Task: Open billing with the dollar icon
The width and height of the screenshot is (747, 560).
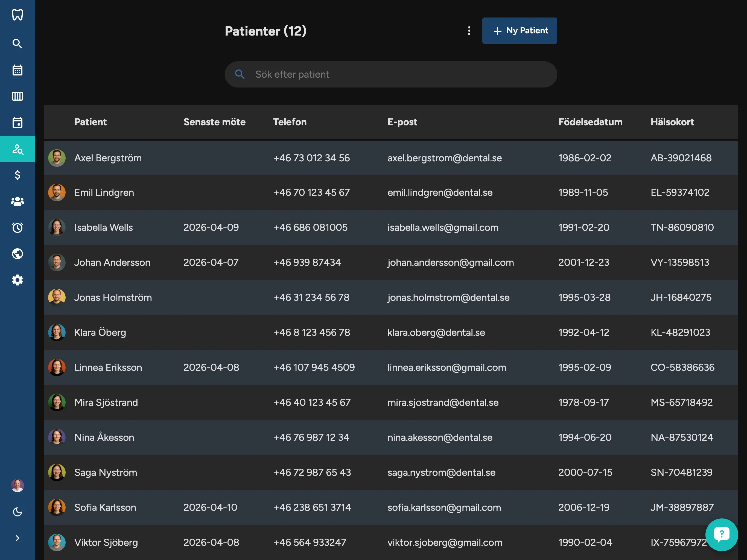Action: tap(17, 175)
